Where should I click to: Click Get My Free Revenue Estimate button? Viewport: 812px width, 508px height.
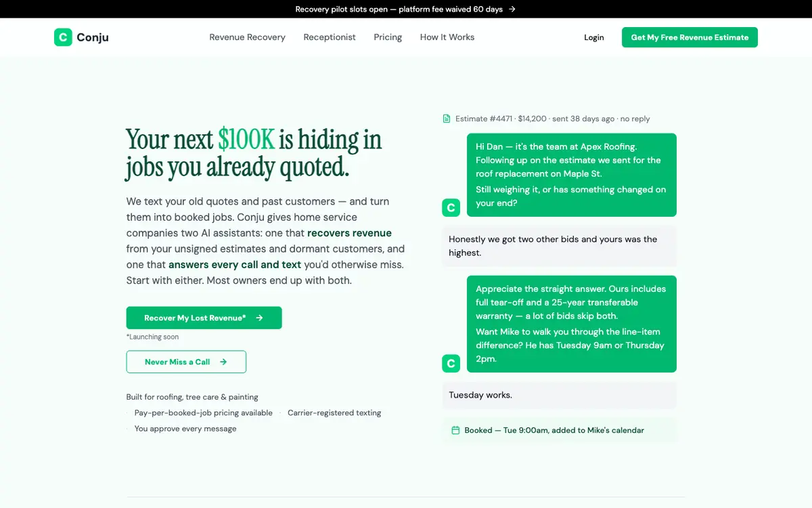(690, 37)
